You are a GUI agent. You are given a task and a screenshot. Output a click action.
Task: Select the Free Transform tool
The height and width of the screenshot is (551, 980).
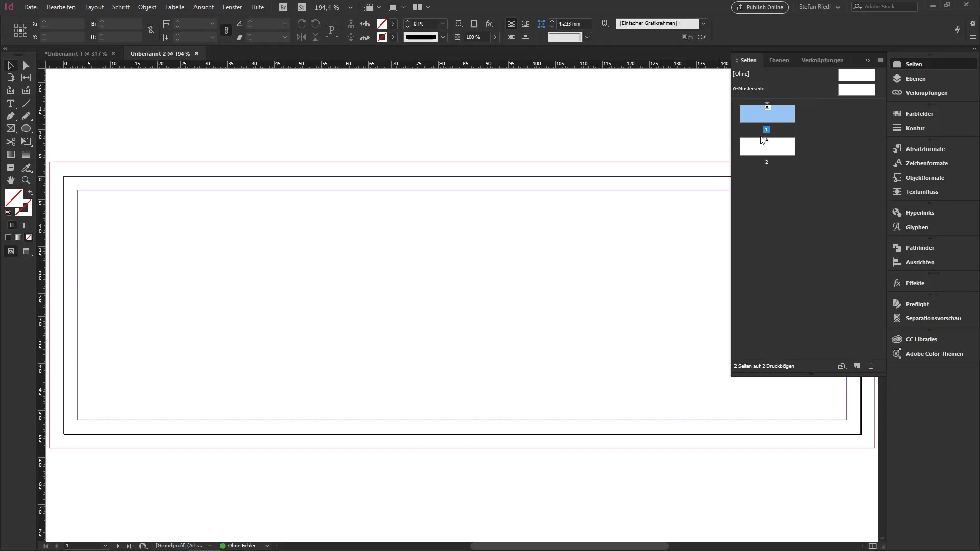(26, 142)
